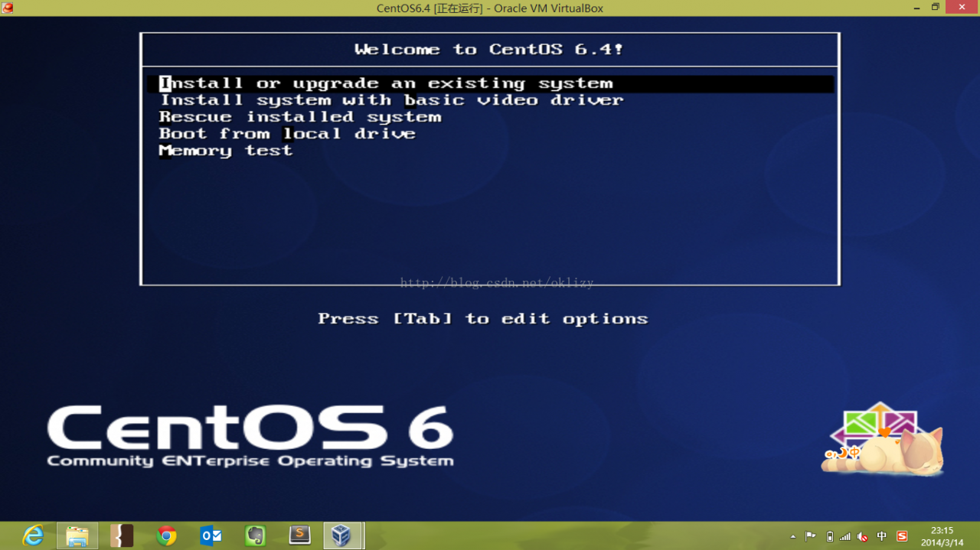The width and height of the screenshot is (980, 550).
Task: Select 'Install or upgrade an existing system'
Action: point(490,83)
